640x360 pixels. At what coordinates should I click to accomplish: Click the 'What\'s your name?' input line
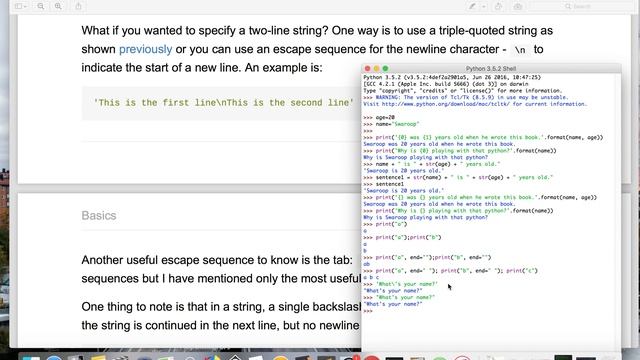pyautogui.click(x=400, y=284)
